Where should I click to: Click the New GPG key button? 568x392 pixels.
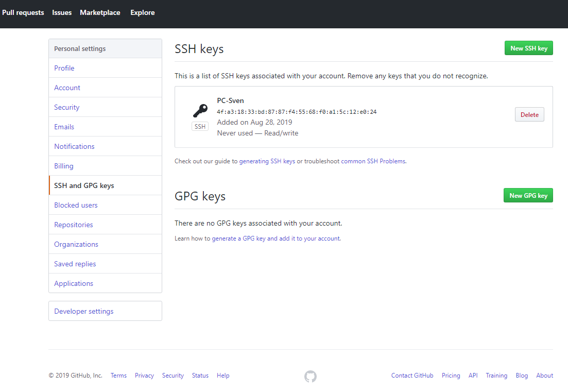click(528, 196)
